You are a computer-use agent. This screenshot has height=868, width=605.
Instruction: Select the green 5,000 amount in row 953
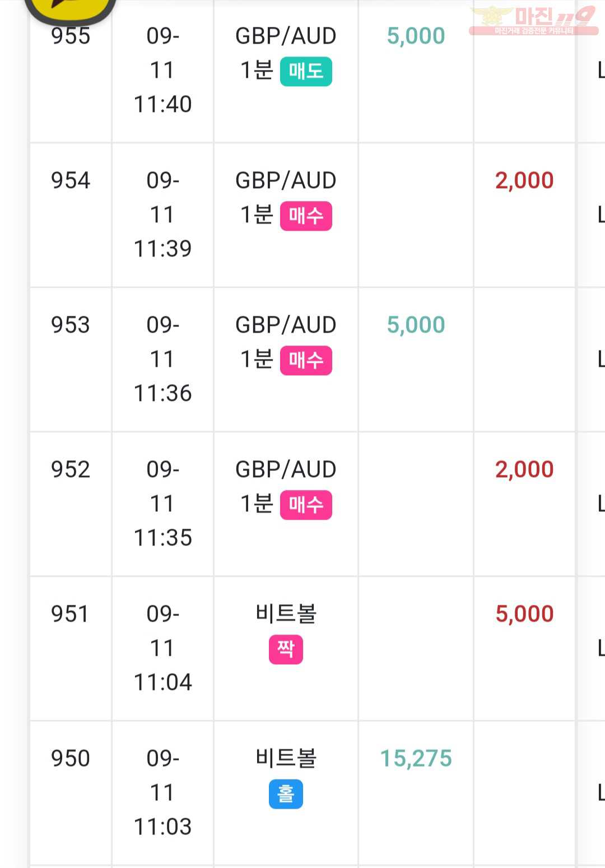tap(416, 325)
